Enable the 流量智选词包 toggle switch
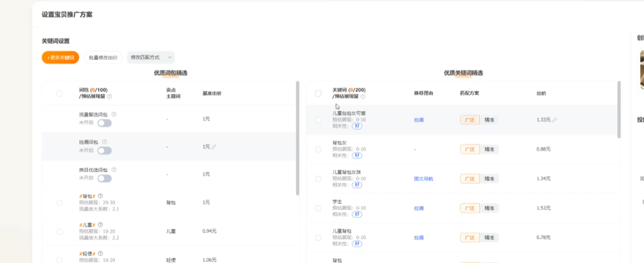This screenshot has height=263, width=644. tap(104, 123)
